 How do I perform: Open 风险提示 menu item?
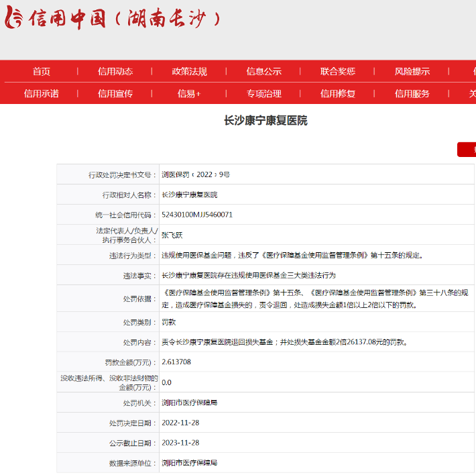point(412,71)
